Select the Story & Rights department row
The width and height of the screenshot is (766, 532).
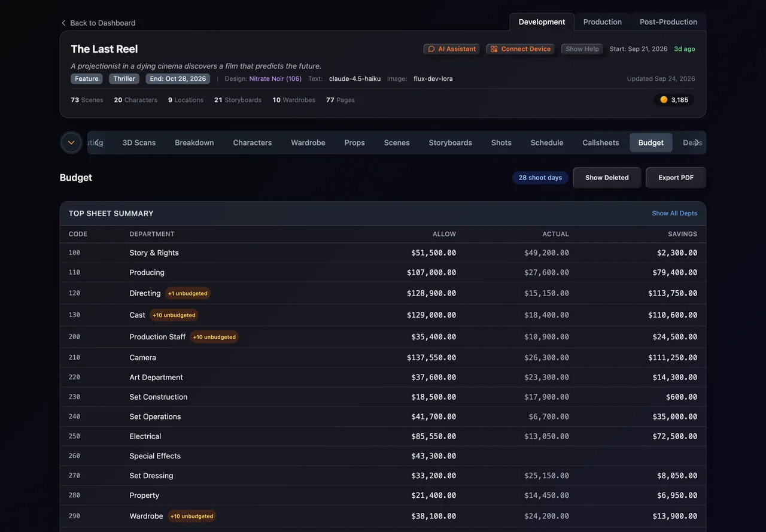383,253
